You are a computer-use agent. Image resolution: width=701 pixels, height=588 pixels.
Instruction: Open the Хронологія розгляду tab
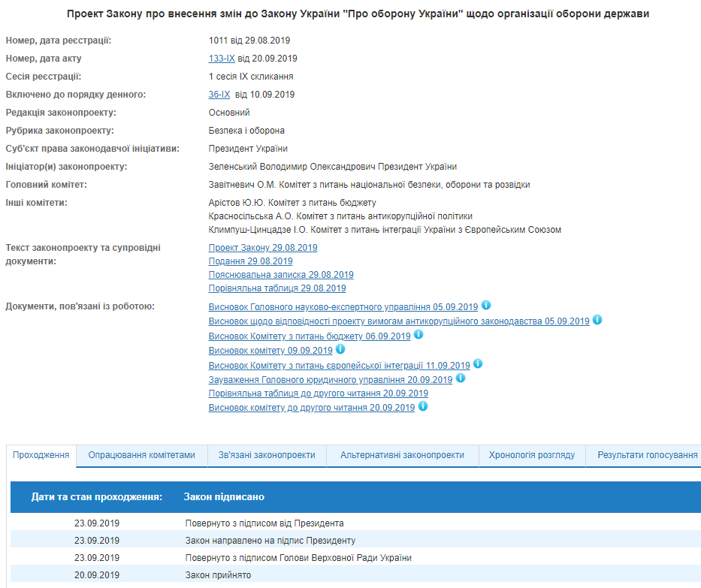tap(531, 455)
